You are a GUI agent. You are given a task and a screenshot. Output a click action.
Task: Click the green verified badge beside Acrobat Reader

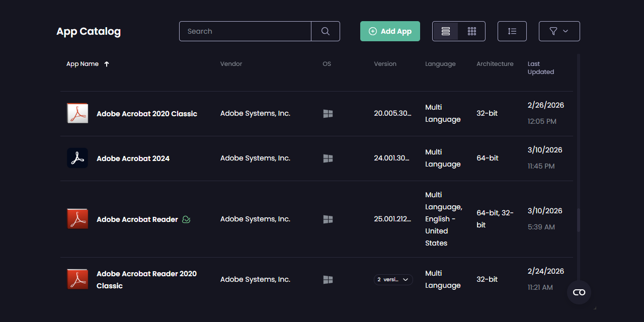[186, 219]
